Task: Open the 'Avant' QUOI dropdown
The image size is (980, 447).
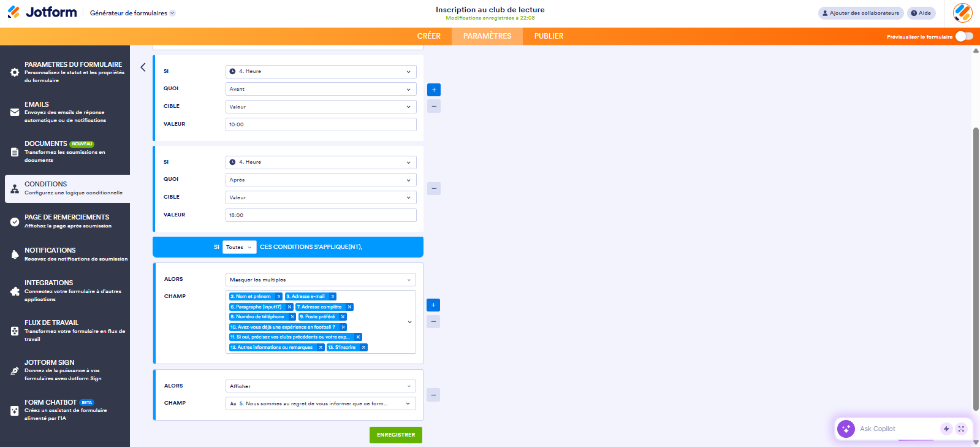Action: (321, 89)
